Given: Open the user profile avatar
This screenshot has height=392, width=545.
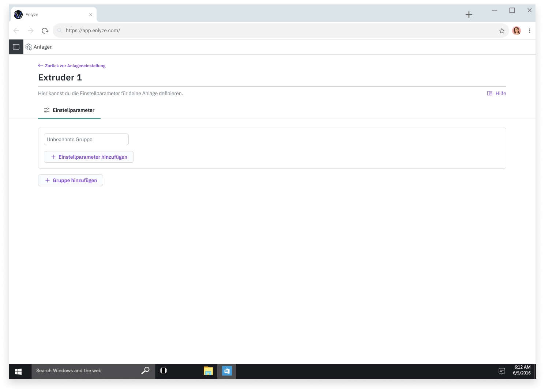Looking at the screenshot, I should point(516,31).
